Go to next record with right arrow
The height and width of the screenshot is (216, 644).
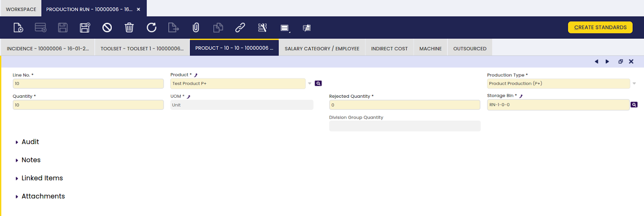607,62
